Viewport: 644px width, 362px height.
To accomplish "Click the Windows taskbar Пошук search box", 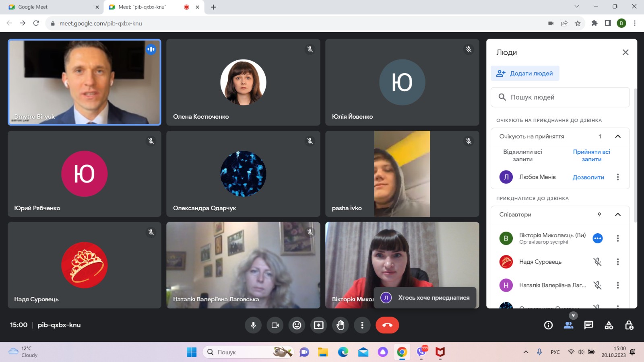I will click(248, 352).
